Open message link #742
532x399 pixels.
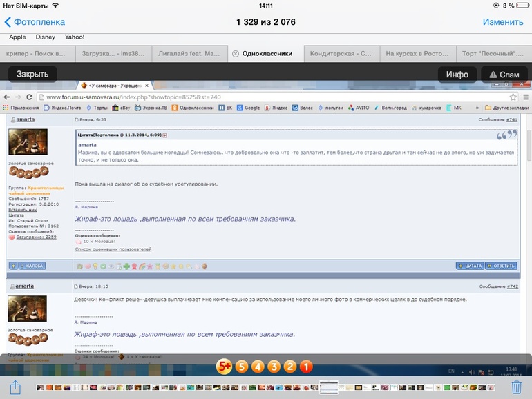point(513,286)
